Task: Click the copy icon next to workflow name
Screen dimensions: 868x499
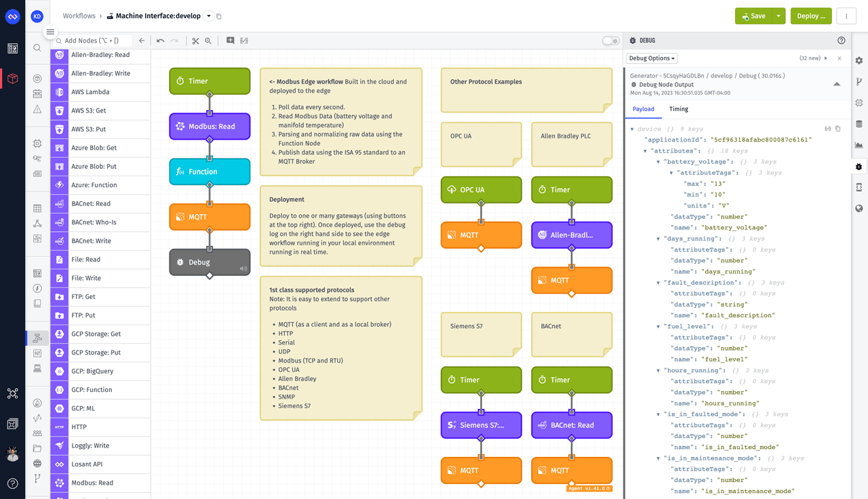Action: (x=219, y=16)
